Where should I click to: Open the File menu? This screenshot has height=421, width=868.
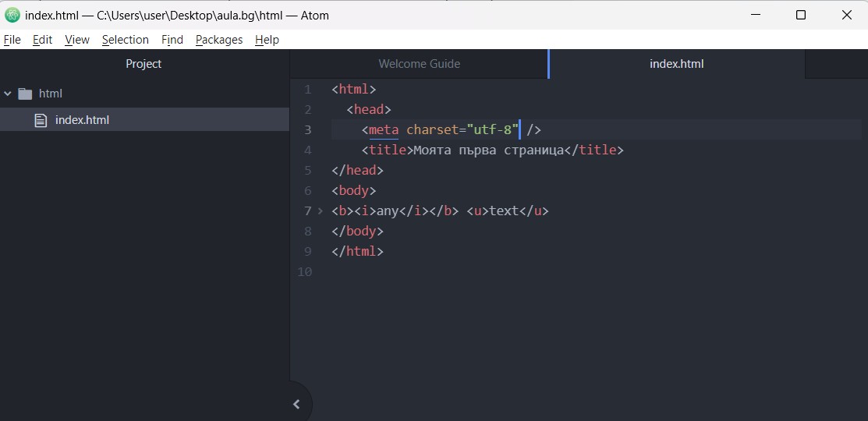tap(12, 40)
